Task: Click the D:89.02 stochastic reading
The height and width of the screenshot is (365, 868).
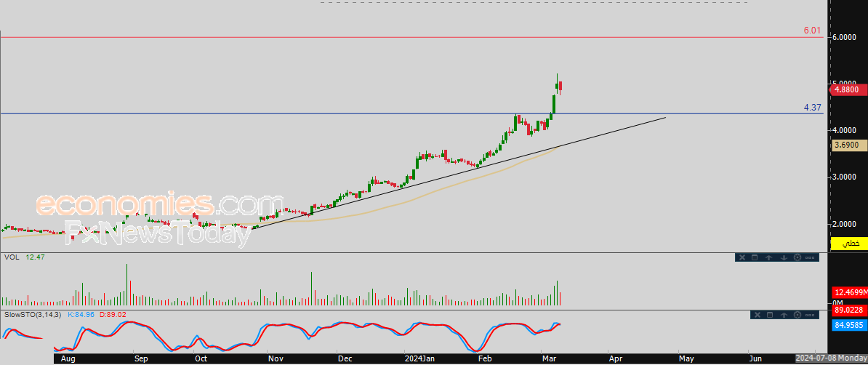Action: click(x=113, y=315)
